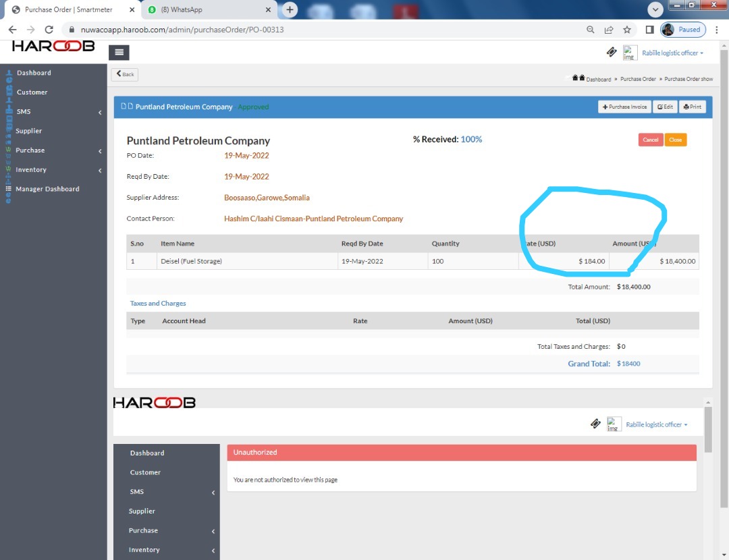Screen dimensions: 729x560
Task: Click the 'Deisel (Fuel Storage)' item cell
Action: coord(247,261)
